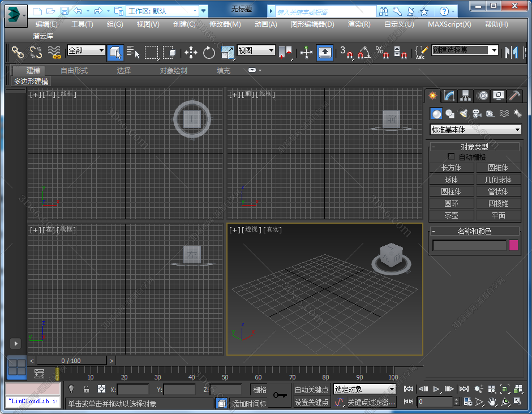Viewport: 532px width, 414px height.
Task: Switch to 自由形式 ribbon tab
Action: click(74, 71)
